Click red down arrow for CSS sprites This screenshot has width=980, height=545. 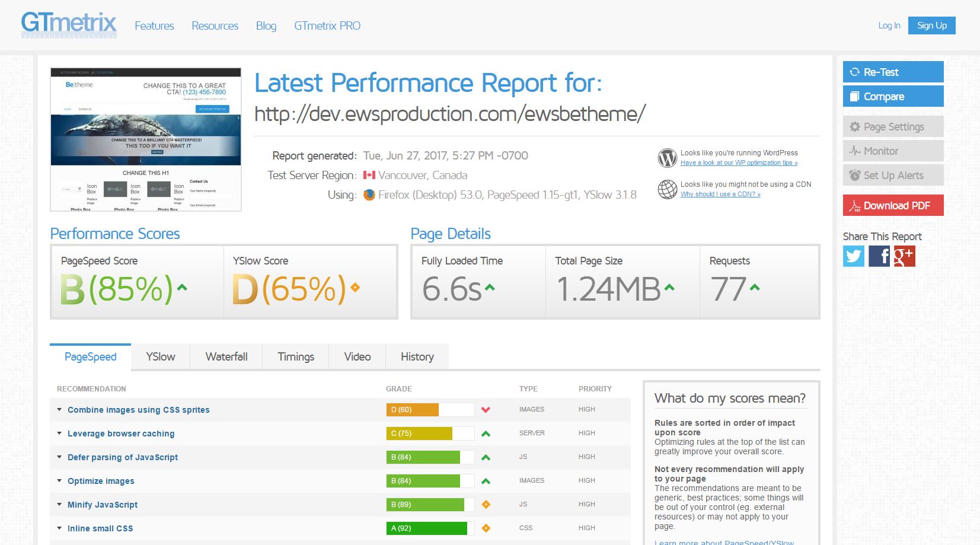point(486,410)
